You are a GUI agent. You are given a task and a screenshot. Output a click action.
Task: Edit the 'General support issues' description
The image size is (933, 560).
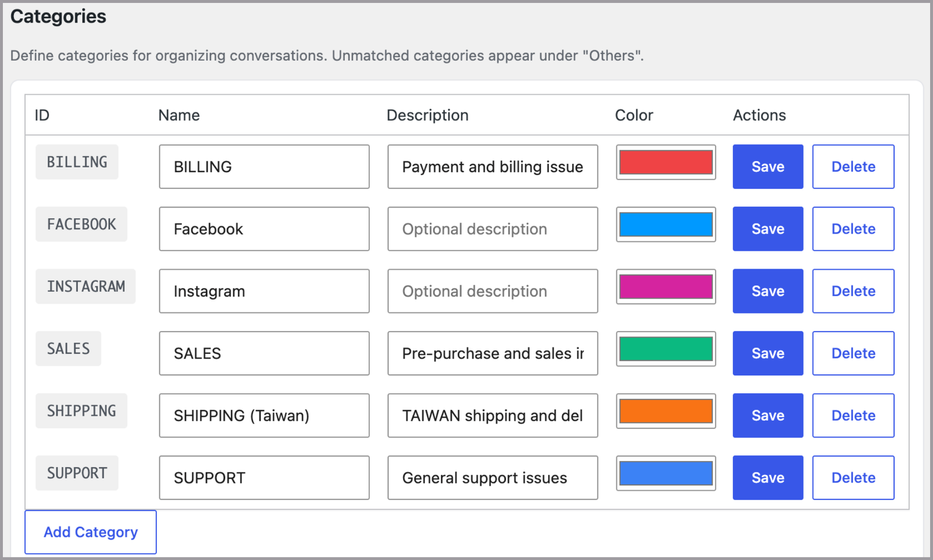pyautogui.click(x=493, y=478)
